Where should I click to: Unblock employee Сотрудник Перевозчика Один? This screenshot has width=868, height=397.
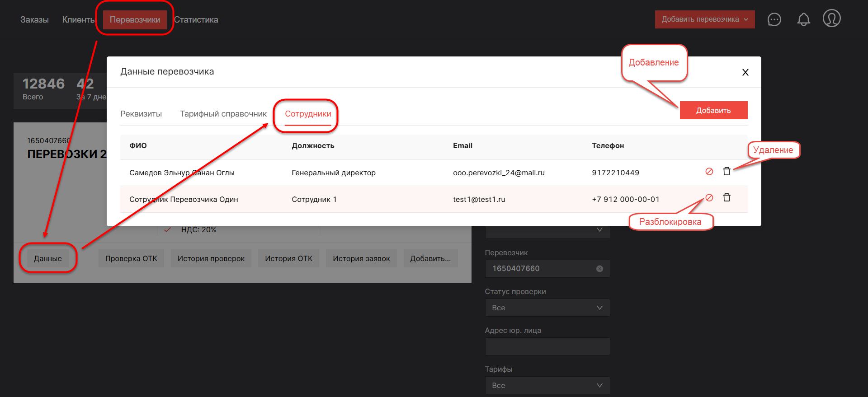tap(709, 198)
